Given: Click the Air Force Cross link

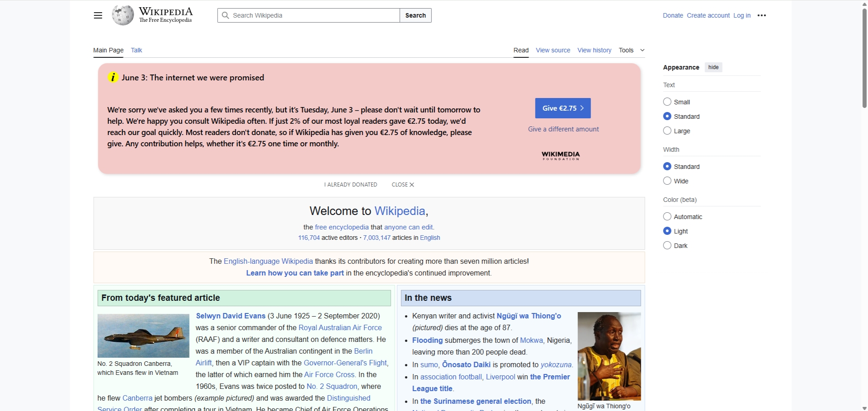Looking at the screenshot, I should pyautogui.click(x=329, y=374).
